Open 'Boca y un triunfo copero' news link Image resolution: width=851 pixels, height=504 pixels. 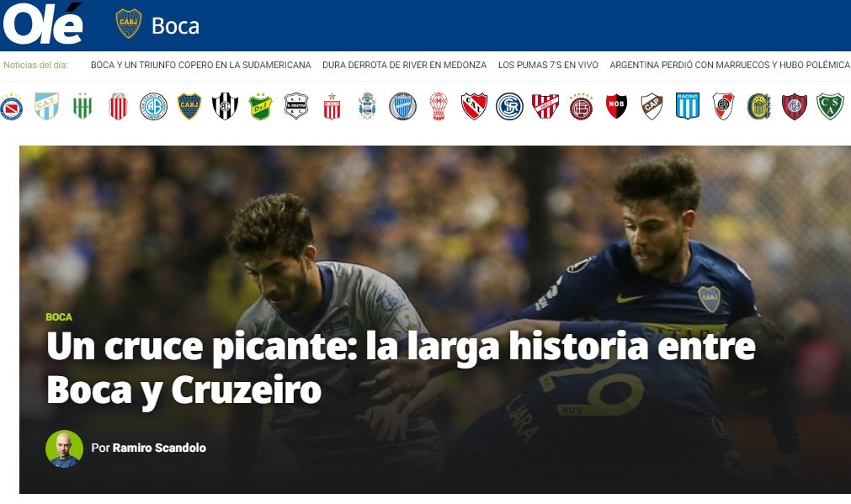point(201,65)
